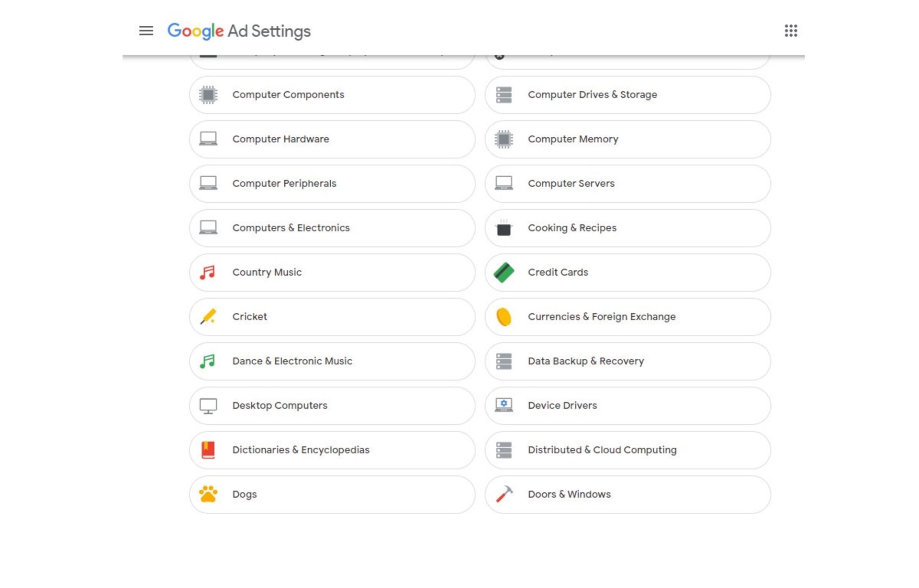Image resolution: width=919 pixels, height=588 pixels.
Task: Open the Google apps grid
Action: tap(790, 31)
